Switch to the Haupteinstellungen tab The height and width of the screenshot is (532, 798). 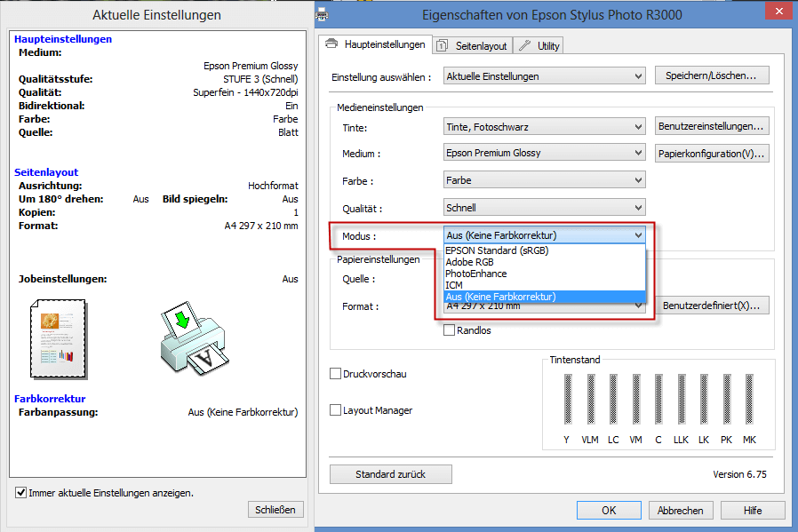pyautogui.click(x=376, y=44)
